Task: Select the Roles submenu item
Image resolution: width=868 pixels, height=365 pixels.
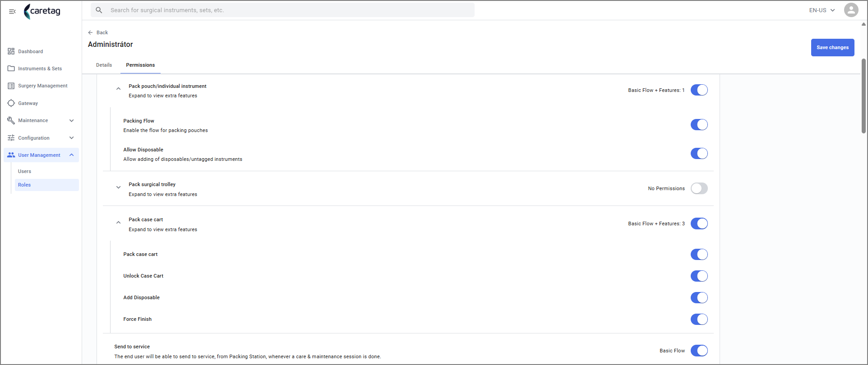Action: click(47, 185)
